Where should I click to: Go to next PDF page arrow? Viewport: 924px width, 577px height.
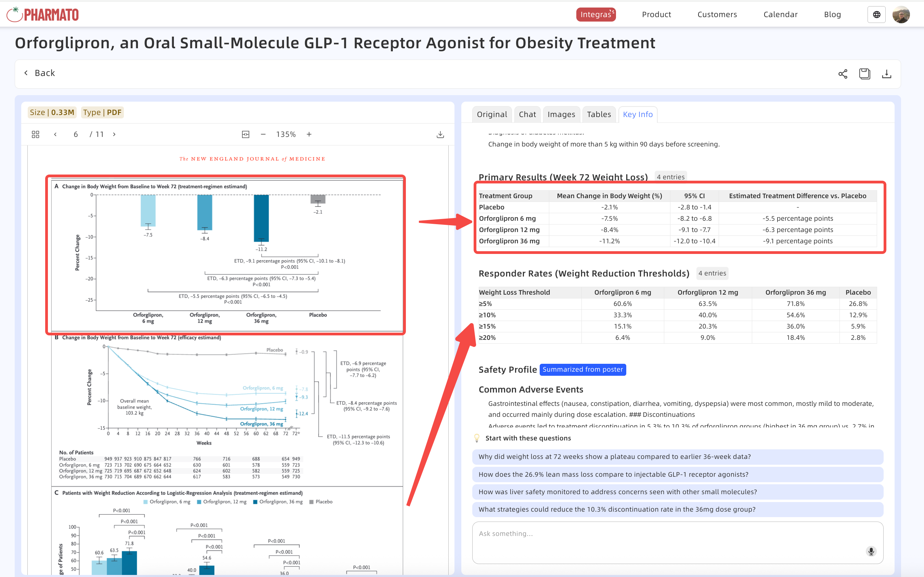[114, 134]
